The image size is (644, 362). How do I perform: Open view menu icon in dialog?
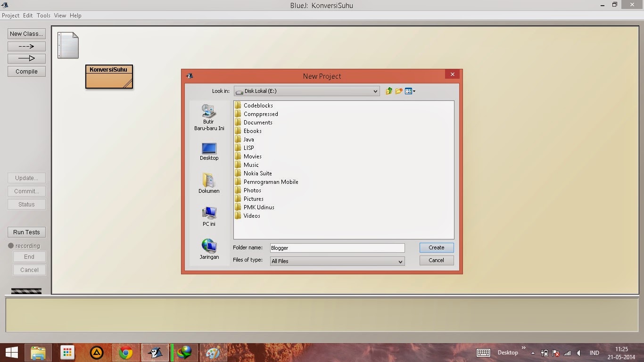tap(410, 91)
